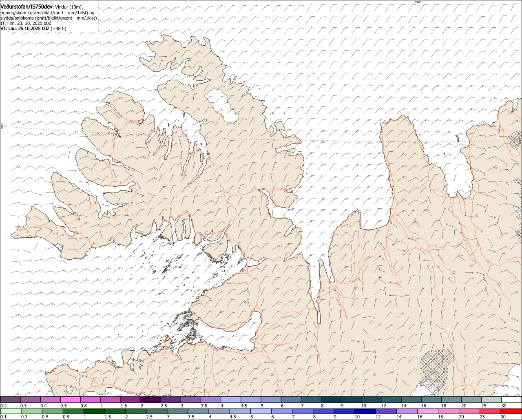This screenshot has height=420, width=522.
Task: Click the 'IT: Fim. 23. 10. 2025 00Z' line
Action: [x=26, y=23]
